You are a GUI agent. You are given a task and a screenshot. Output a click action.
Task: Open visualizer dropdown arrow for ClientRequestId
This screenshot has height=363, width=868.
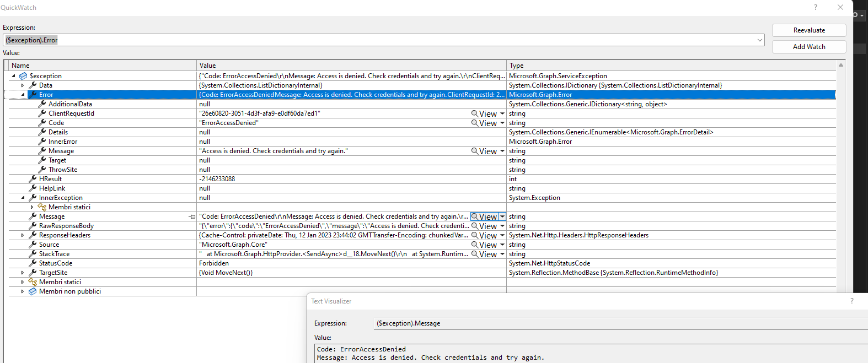tap(502, 113)
